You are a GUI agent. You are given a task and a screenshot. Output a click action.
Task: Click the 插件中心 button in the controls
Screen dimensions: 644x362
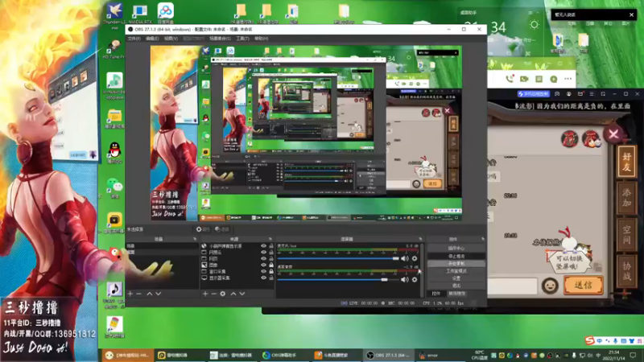pyautogui.click(x=456, y=249)
